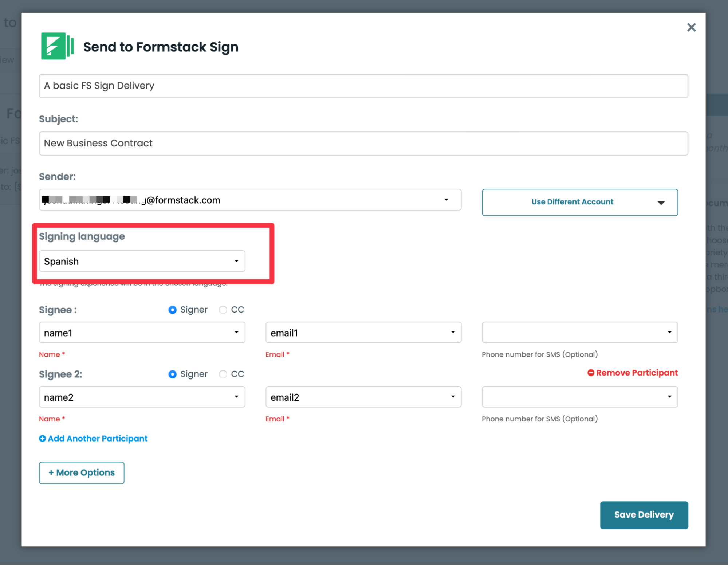Open the name2 field dropdown
728x565 pixels.
(x=142, y=397)
